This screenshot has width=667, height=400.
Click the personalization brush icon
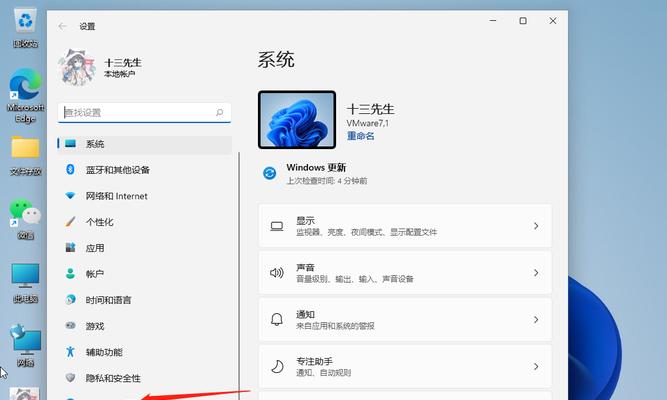tap(70, 222)
